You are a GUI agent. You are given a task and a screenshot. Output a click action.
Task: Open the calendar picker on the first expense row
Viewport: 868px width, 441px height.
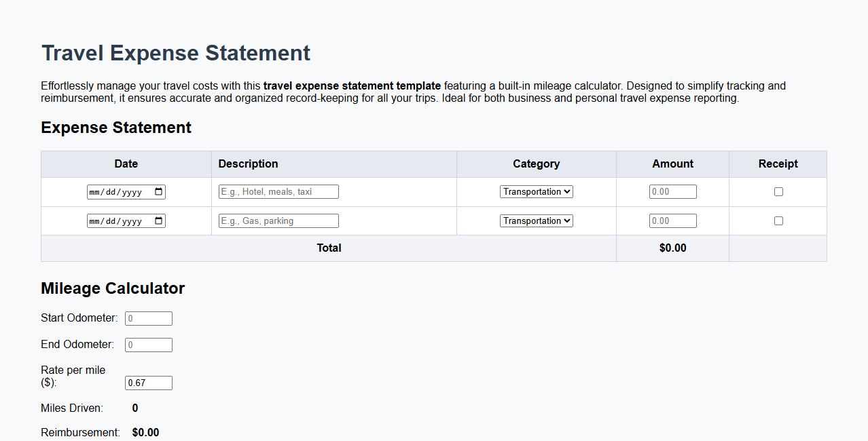[157, 191]
